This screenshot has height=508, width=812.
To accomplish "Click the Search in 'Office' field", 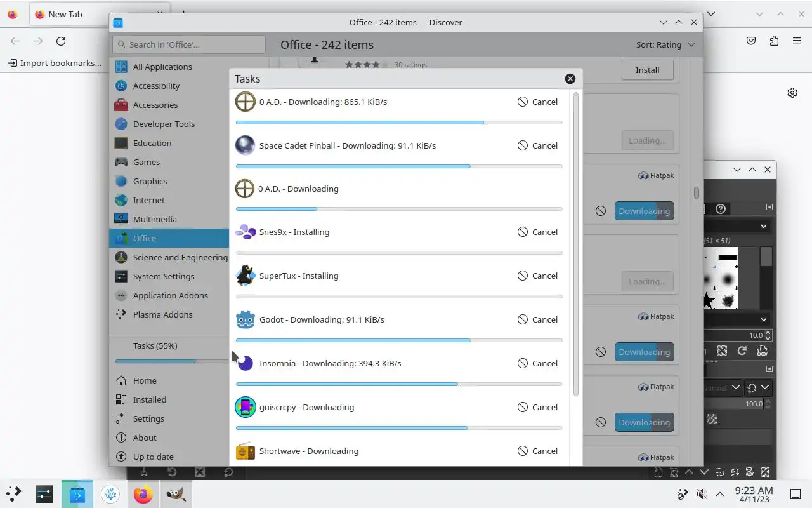I will [189, 44].
